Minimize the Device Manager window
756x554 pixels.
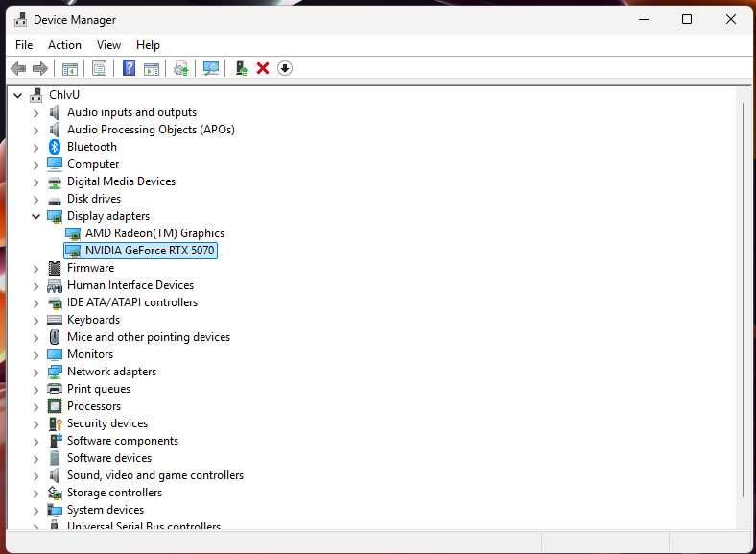(643, 20)
